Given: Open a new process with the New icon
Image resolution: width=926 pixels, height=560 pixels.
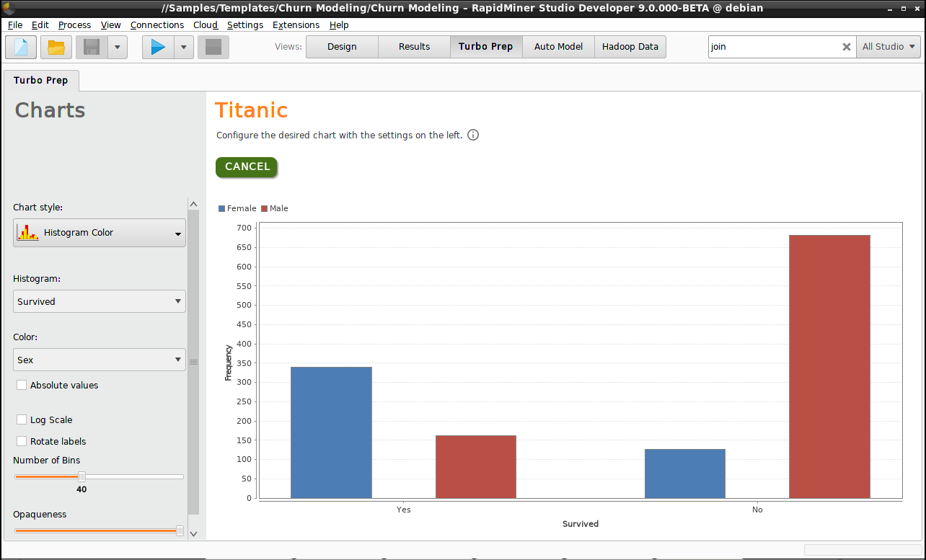Looking at the screenshot, I should coord(20,47).
